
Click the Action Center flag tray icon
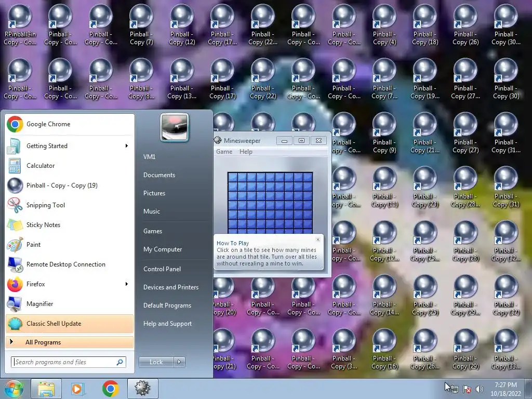coord(467,389)
